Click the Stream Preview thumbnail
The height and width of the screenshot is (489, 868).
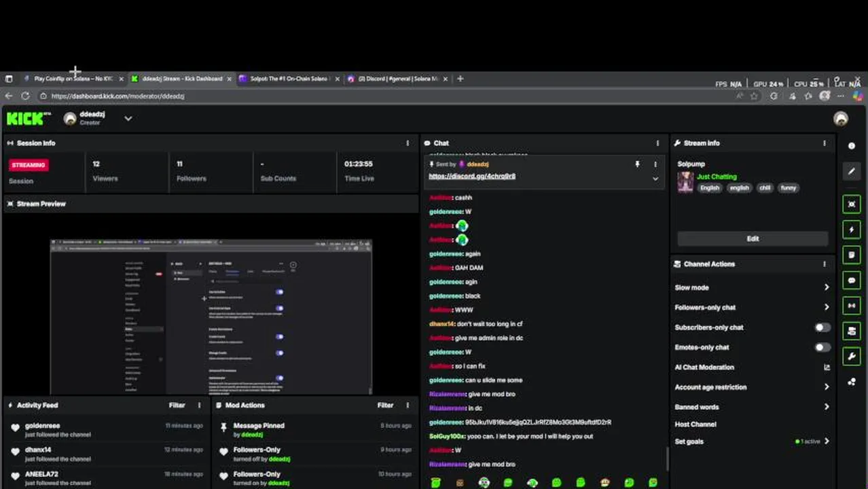211,316
